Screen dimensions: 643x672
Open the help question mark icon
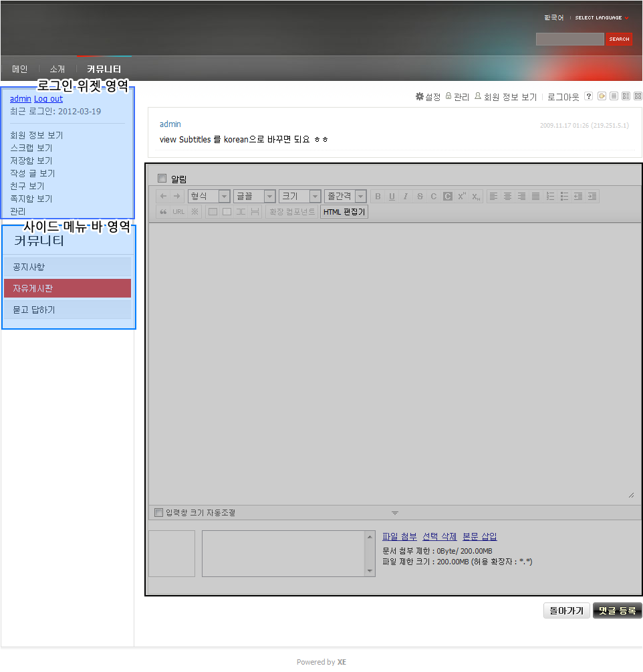click(x=588, y=96)
